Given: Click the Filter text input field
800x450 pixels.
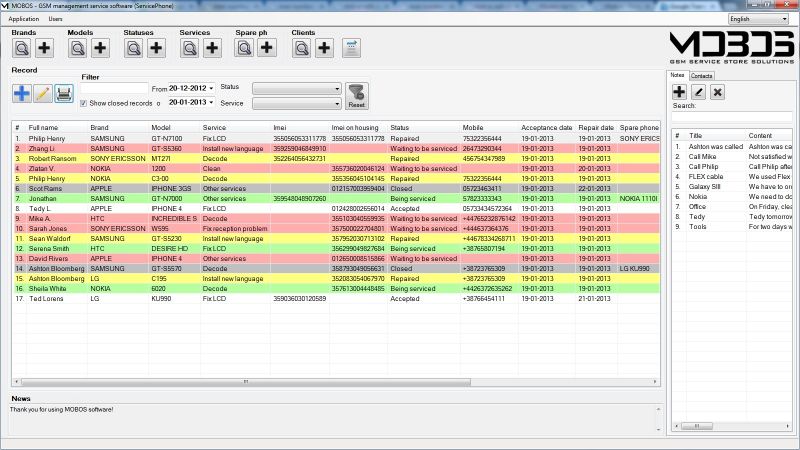Looking at the screenshot, I should click(x=114, y=88).
